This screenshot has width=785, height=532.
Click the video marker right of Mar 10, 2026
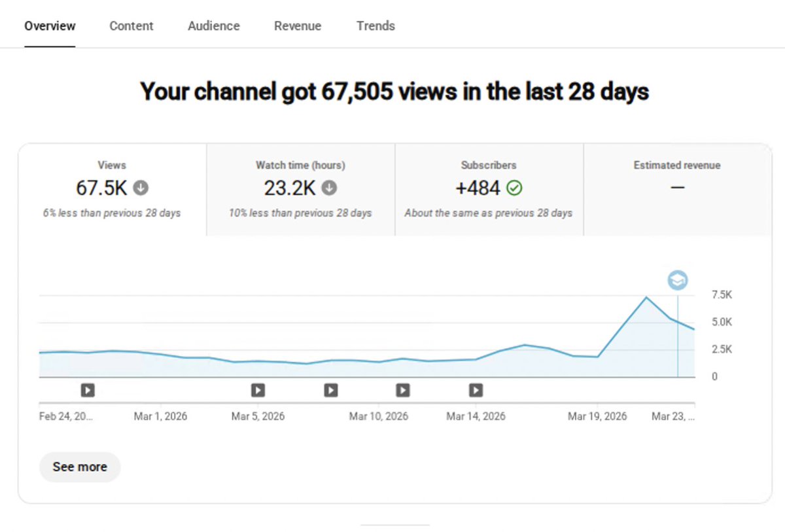point(403,391)
